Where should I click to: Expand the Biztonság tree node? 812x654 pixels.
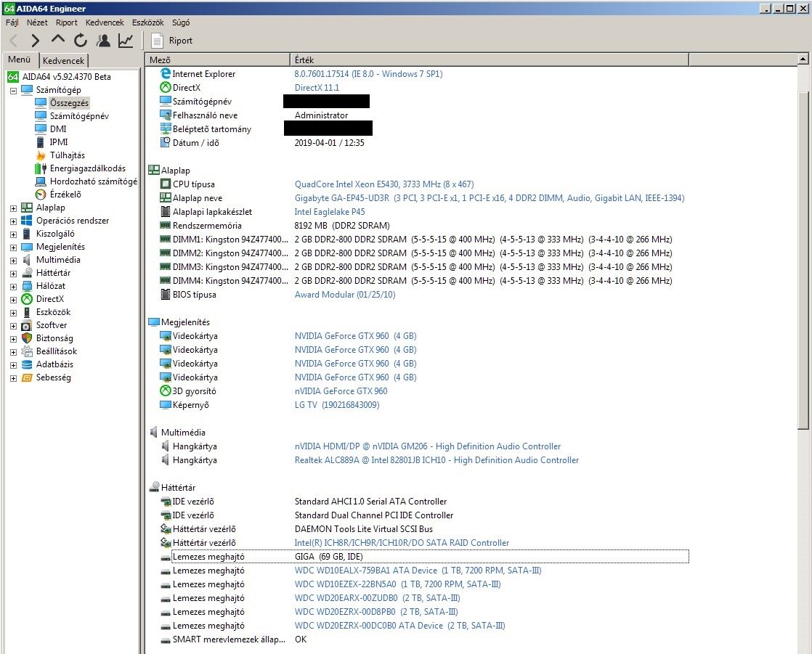pos(14,339)
